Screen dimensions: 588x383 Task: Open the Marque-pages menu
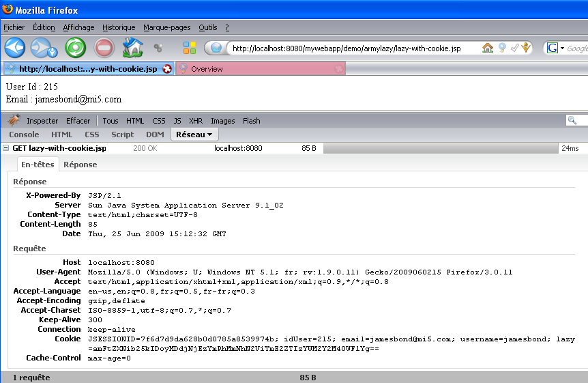tap(166, 27)
